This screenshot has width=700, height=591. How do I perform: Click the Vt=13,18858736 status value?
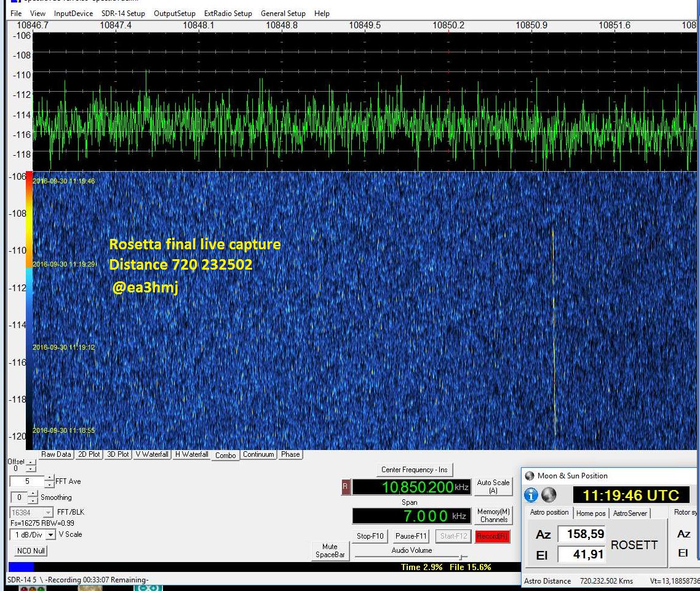point(675,581)
